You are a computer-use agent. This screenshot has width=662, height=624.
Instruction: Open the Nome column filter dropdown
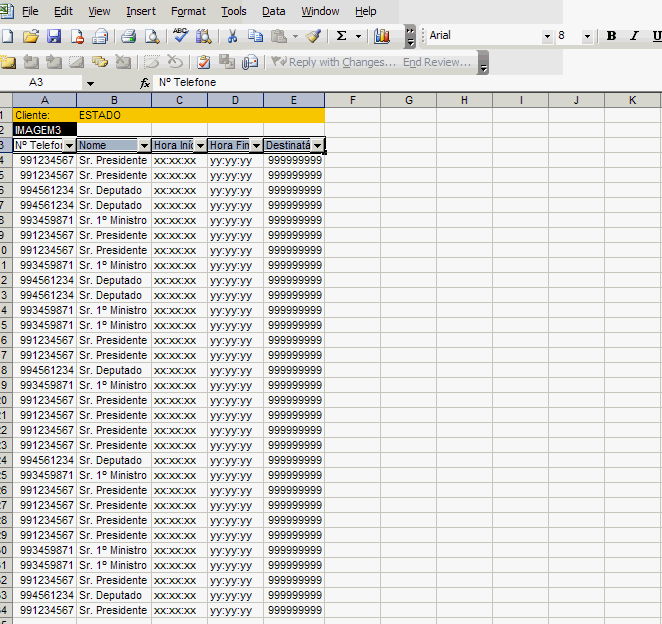pyautogui.click(x=144, y=146)
